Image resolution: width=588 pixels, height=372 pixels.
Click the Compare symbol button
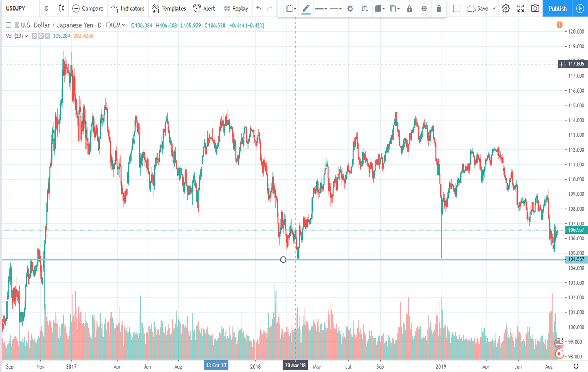(88, 8)
